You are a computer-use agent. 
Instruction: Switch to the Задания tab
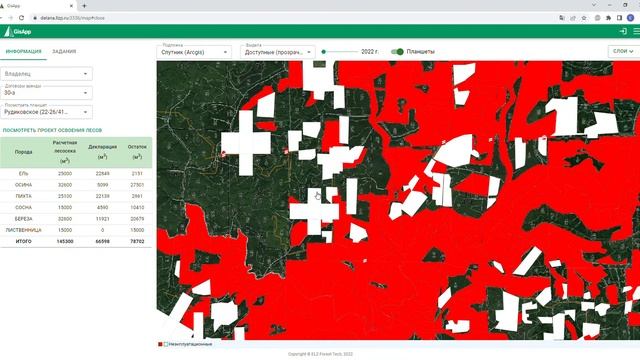coord(64,51)
